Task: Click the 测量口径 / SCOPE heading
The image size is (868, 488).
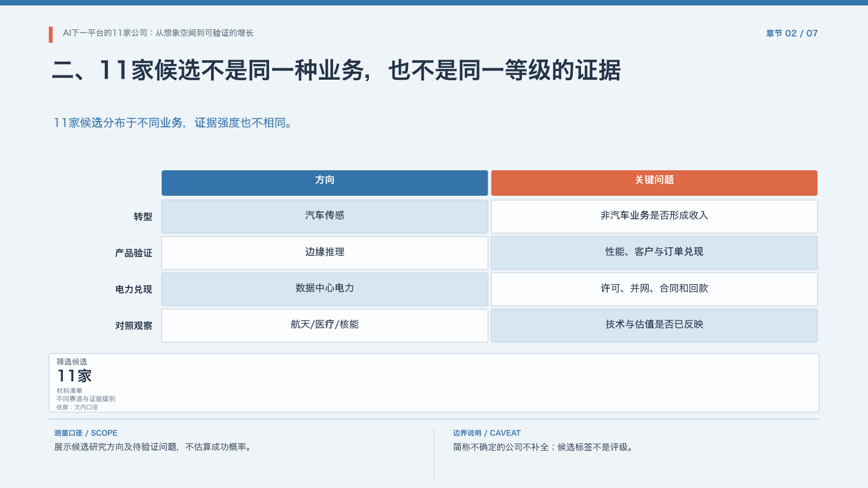Action: click(x=86, y=433)
